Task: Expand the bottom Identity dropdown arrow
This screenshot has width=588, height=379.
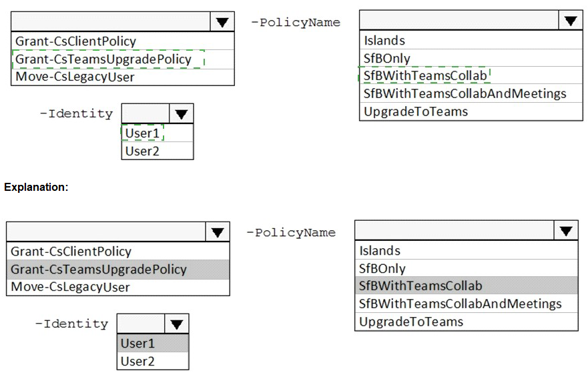Action: 177,324
